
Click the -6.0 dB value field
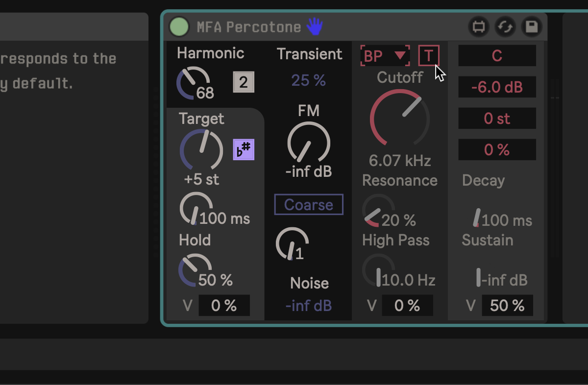(x=497, y=87)
